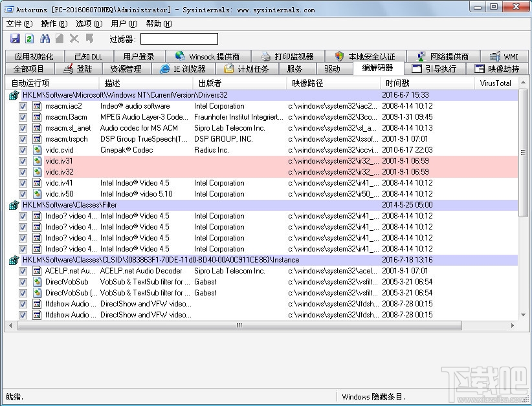The image size is (532, 406).
Task: Click file icon of vidc.iv41 entry
Action: pyautogui.click(x=37, y=183)
